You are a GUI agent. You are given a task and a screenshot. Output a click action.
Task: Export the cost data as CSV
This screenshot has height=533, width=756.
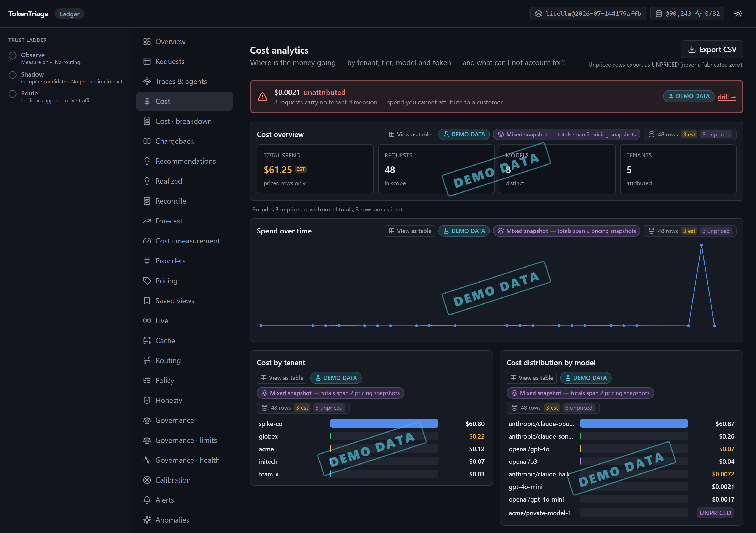(712, 49)
